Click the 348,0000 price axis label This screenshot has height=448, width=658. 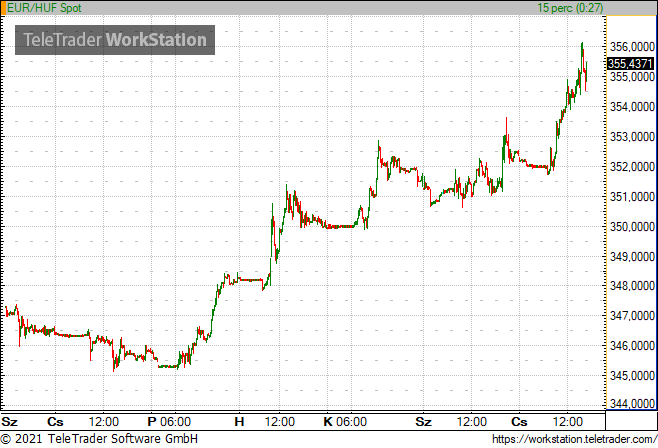click(x=632, y=286)
